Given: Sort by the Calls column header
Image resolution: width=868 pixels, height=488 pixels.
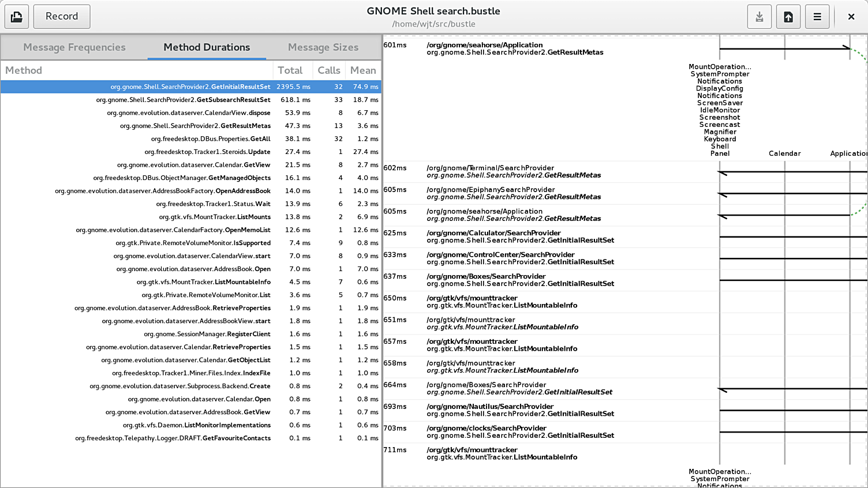Looking at the screenshot, I should [329, 70].
